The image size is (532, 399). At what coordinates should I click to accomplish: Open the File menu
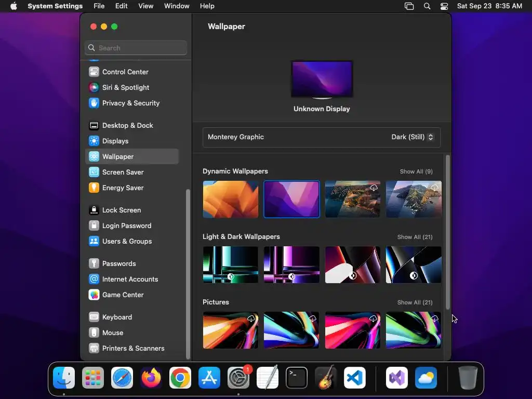(99, 6)
